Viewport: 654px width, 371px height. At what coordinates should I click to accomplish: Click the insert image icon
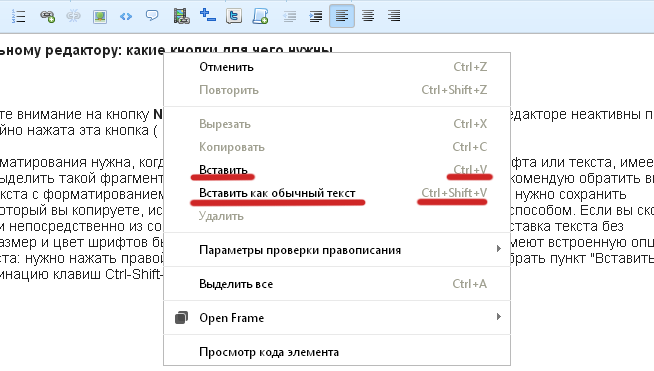(x=100, y=16)
